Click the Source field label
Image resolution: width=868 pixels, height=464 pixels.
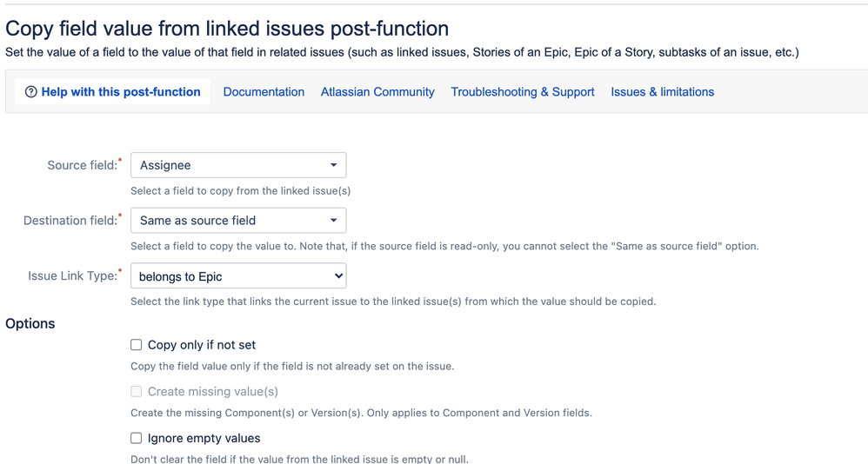pos(83,165)
